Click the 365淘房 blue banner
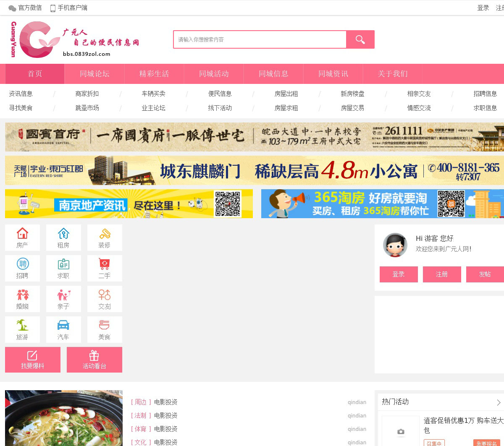 [383, 203]
